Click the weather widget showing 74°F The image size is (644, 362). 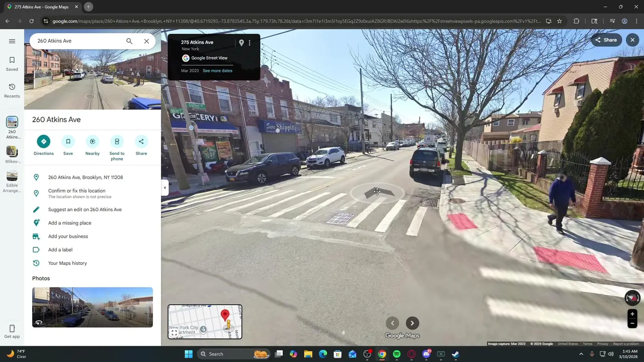15,354
